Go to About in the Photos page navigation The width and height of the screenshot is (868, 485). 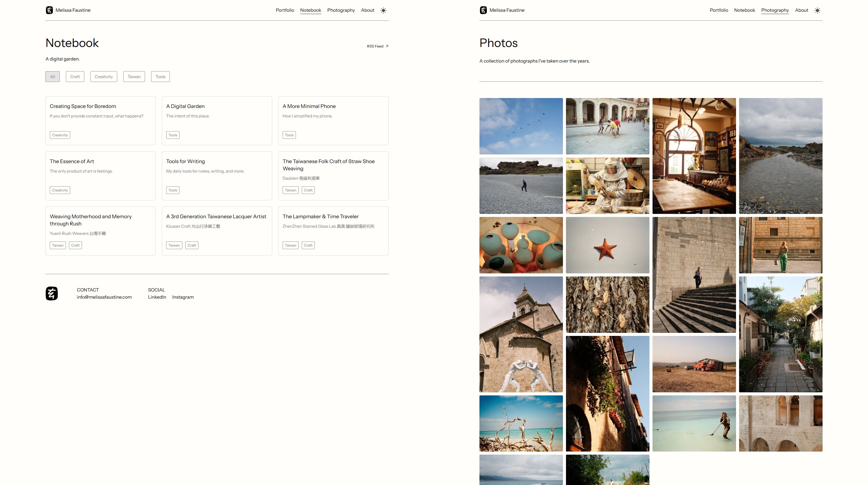pyautogui.click(x=801, y=10)
